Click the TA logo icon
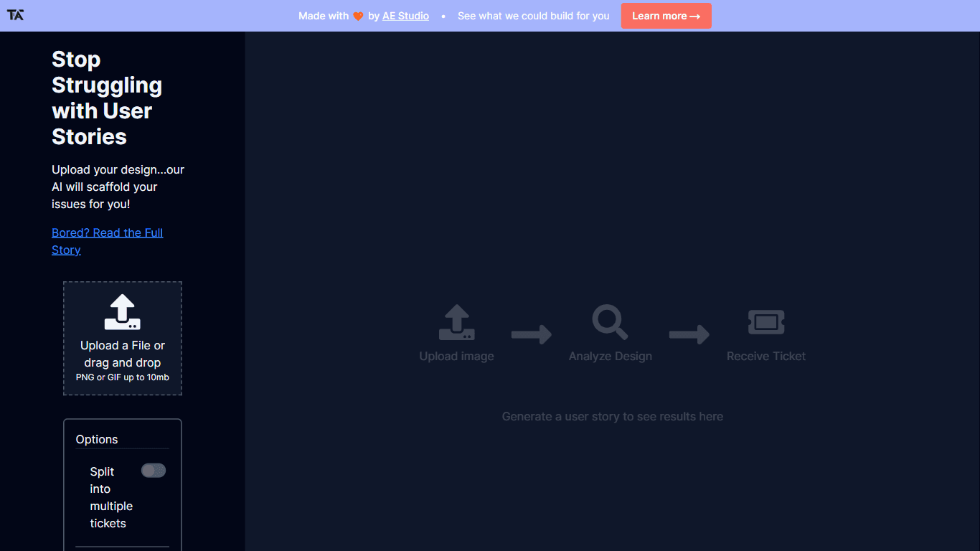 (15, 15)
